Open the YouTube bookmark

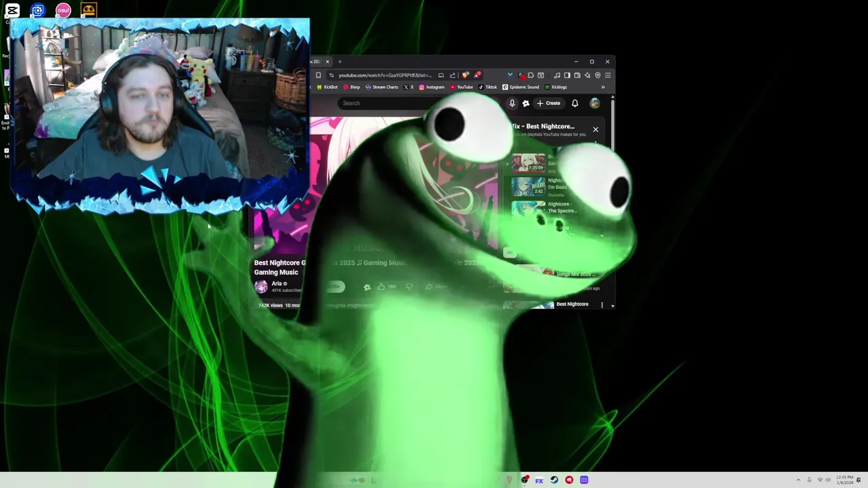(x=461, y=87)
